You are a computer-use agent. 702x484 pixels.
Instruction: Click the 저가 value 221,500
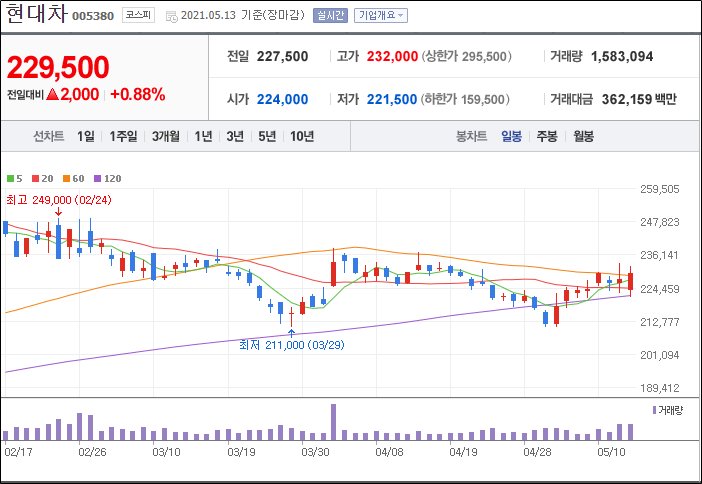point(392,99)
